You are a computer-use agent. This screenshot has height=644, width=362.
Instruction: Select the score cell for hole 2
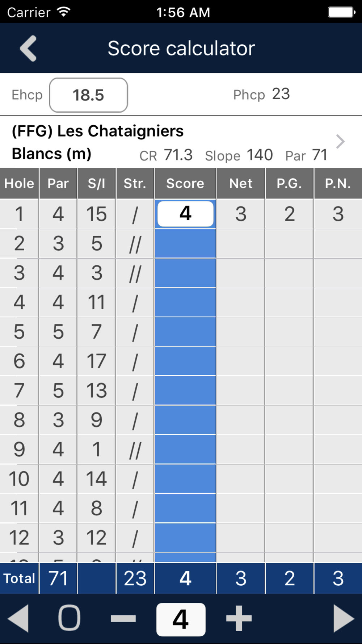click(x=185, y=243)
